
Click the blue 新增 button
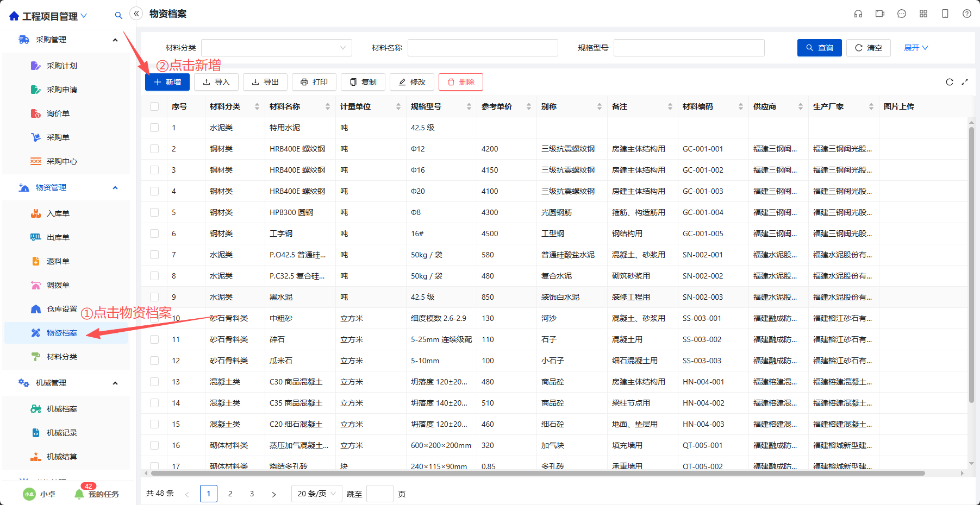click(167, 82)
